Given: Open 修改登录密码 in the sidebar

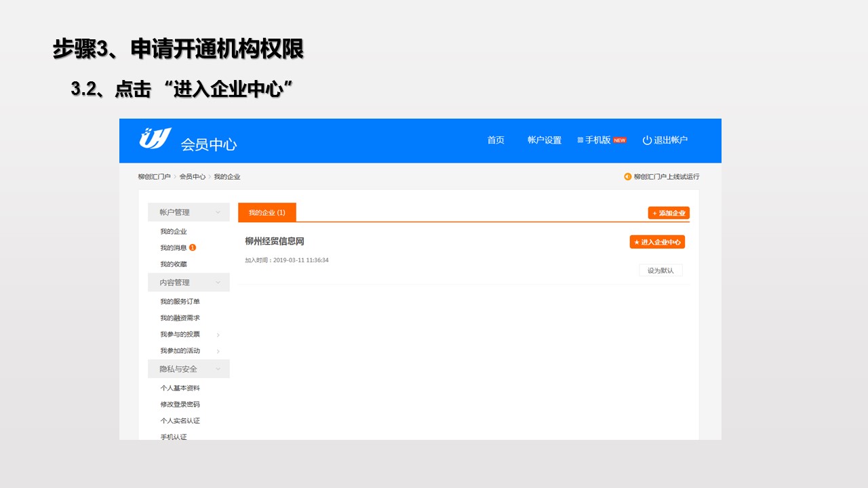Looking at the screenshot, I should pos(180,405).
